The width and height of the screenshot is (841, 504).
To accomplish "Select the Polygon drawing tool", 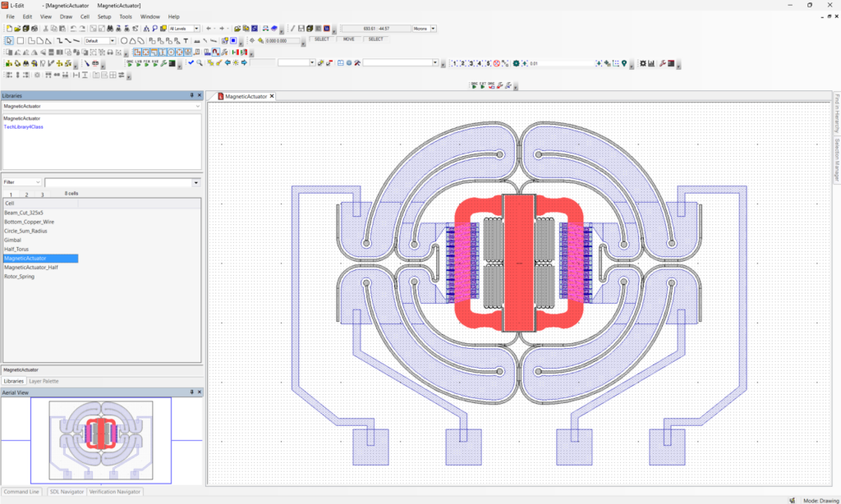I will [30, 39].
